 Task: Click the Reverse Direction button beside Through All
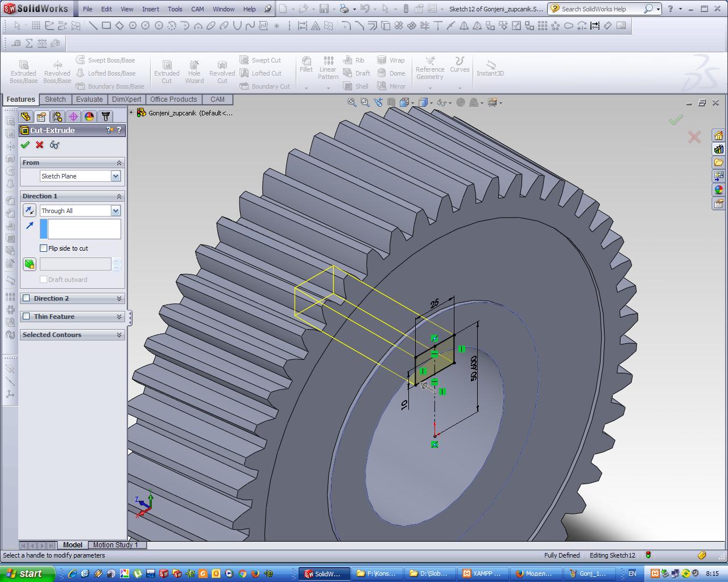(x=30, y=211)
